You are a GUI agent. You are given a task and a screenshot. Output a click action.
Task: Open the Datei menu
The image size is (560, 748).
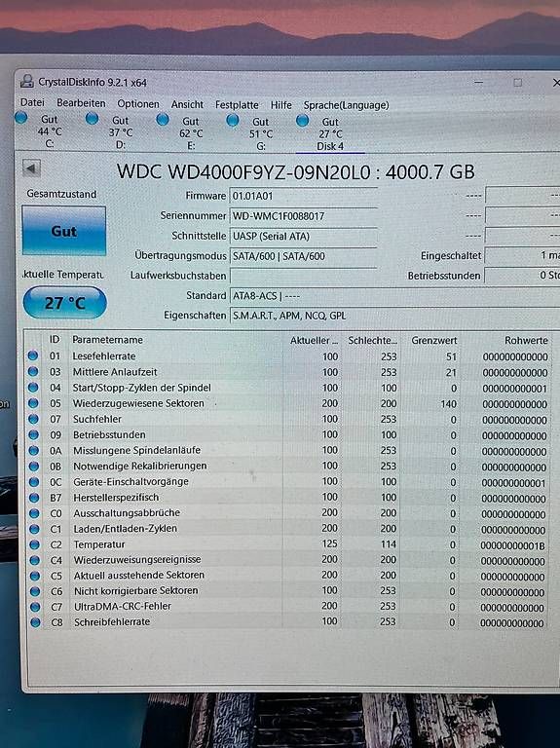[32, 102]
